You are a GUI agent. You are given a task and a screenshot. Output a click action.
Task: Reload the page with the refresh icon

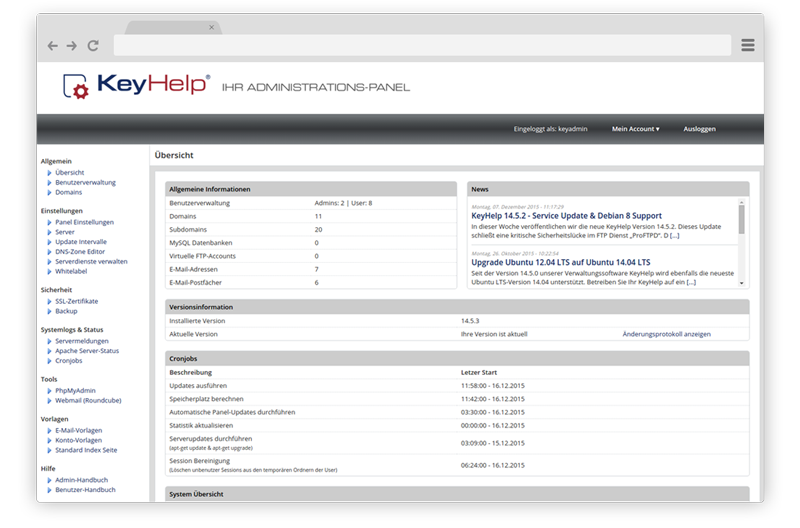click(93, 46)
